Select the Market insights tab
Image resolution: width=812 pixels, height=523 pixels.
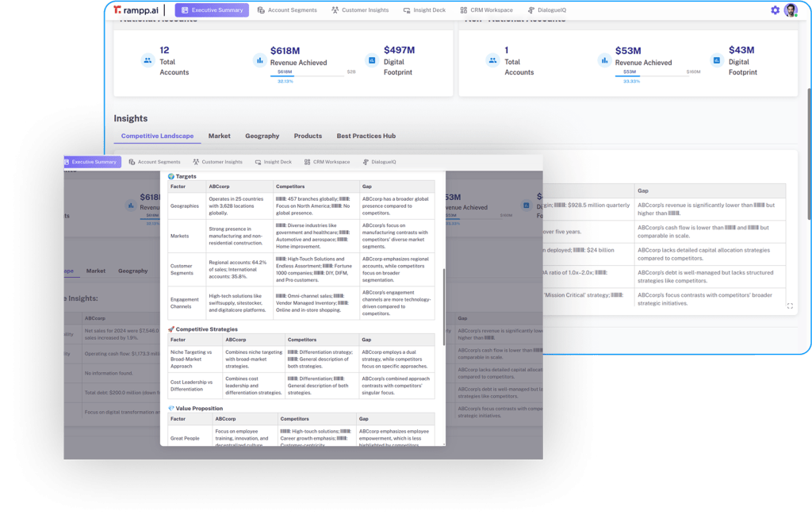[x=220, y=136]
